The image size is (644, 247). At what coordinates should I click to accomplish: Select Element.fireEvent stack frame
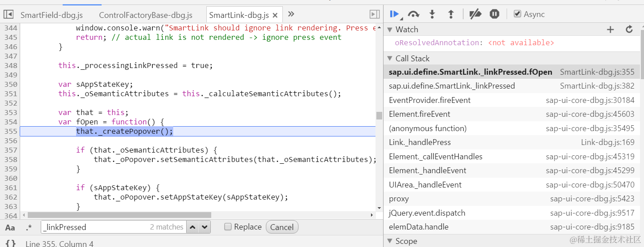[512, 114]
